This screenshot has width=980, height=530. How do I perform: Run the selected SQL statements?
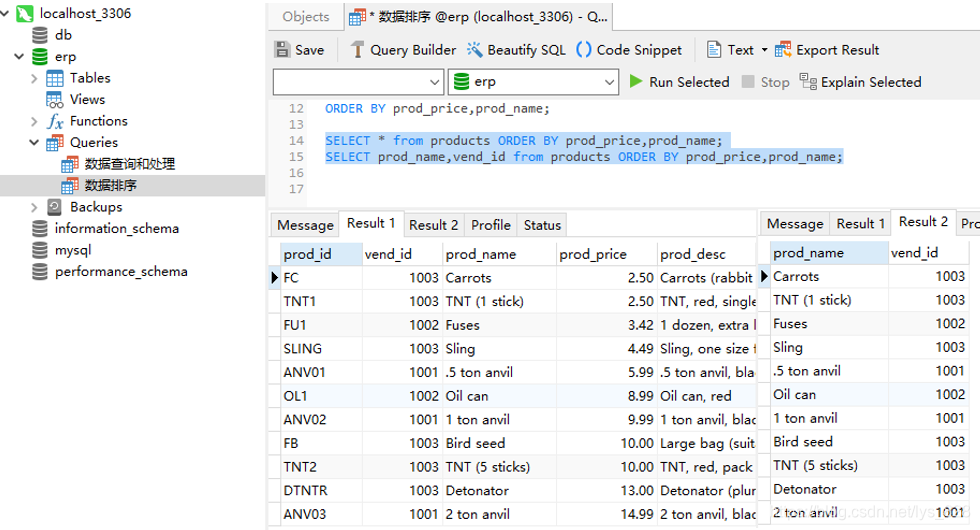679,82
